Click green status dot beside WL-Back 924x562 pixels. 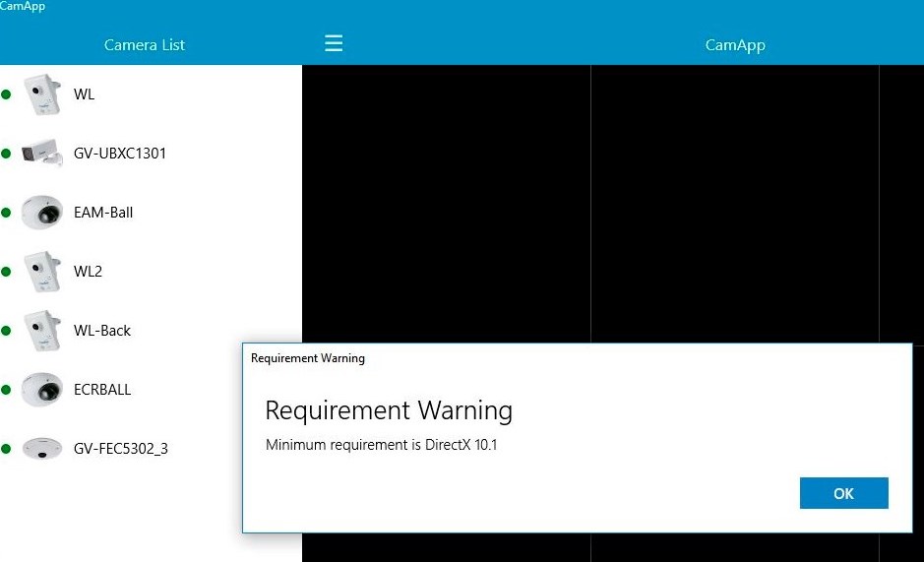pos(6,331)
